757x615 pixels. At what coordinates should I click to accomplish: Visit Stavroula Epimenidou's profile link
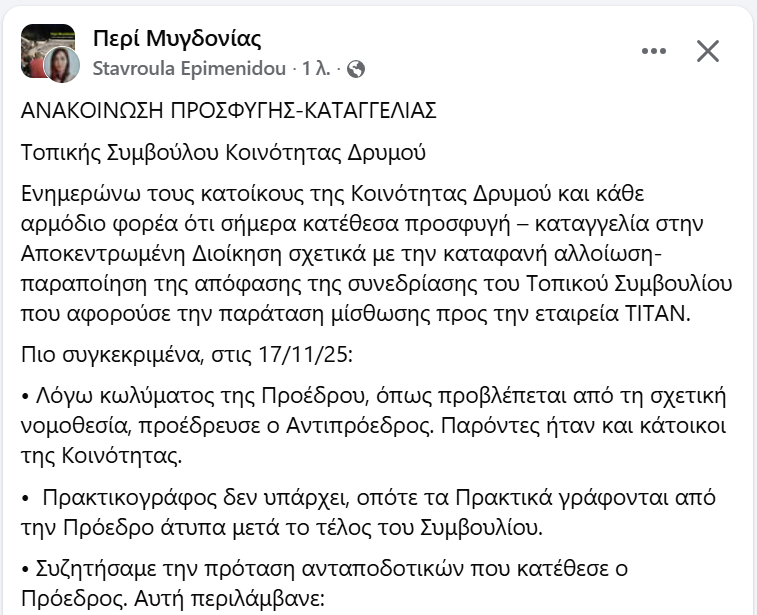(x=187, y=69)
